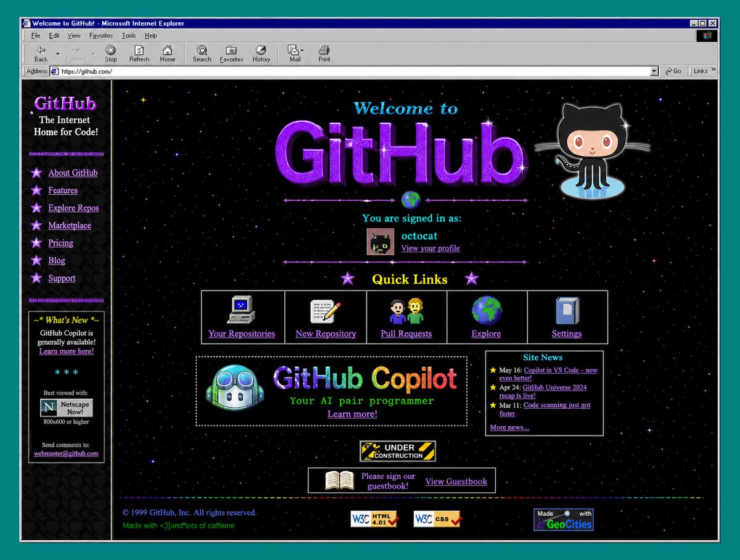Click the octocat username text

pos(419,236)
